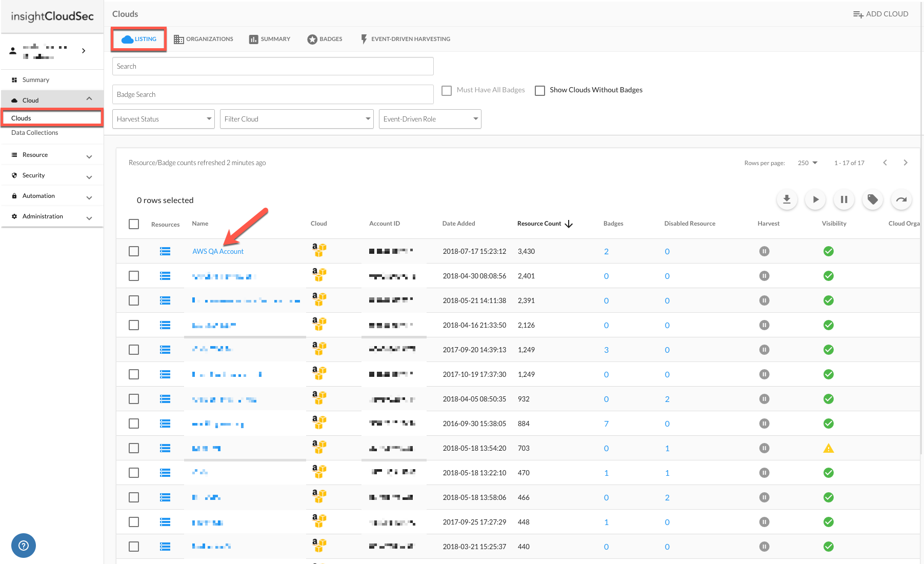
Task: Sort by the Date Added column header
Action: (x=458, y=224)
